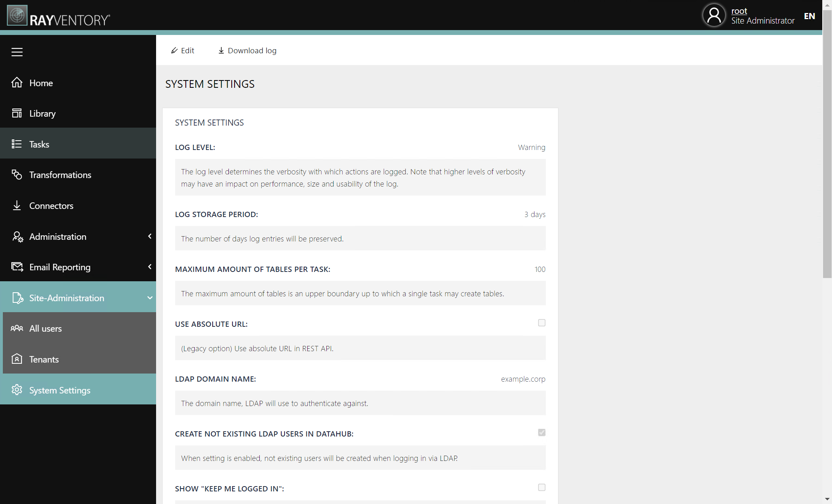The image size is (832, 504).
Task: Click the Edit button label
Action: point(187,50)
